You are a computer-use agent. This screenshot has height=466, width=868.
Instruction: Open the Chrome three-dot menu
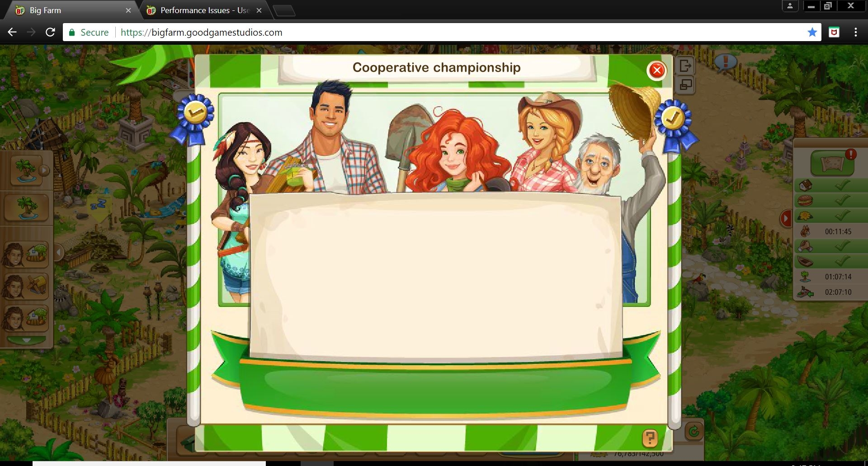(855, 32)
